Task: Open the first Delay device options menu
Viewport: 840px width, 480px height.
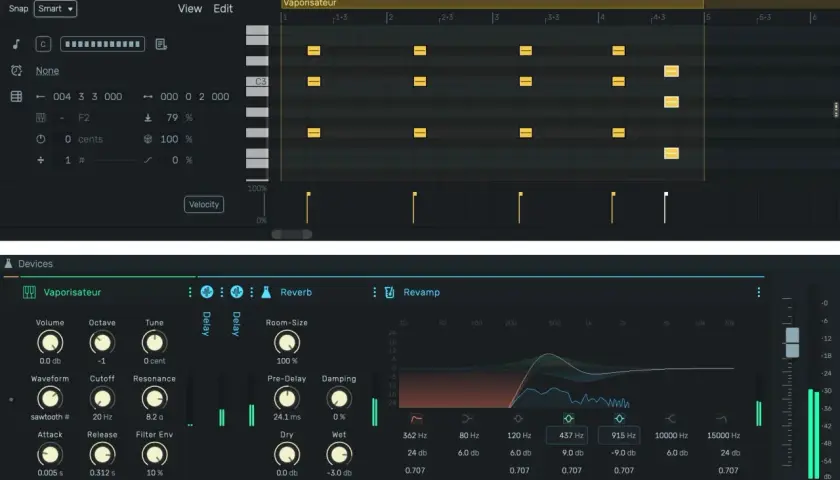Action: [222, 292]
